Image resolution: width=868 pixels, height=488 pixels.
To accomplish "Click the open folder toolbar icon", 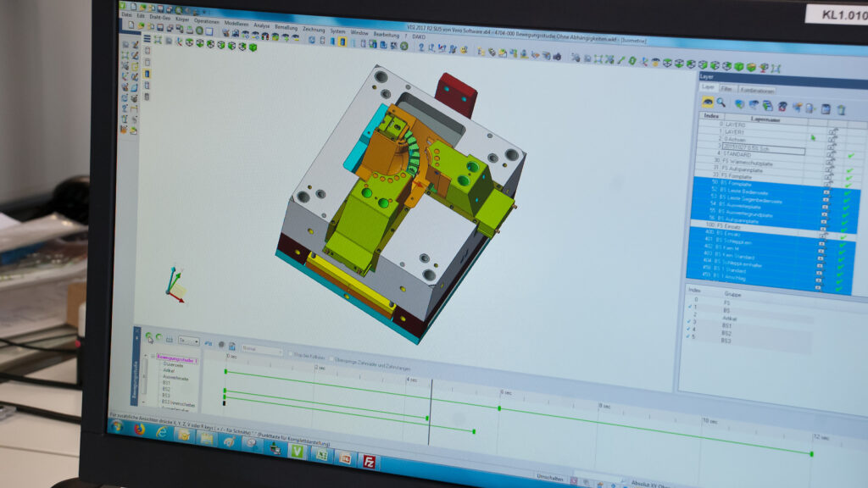I will pos(141,25).
